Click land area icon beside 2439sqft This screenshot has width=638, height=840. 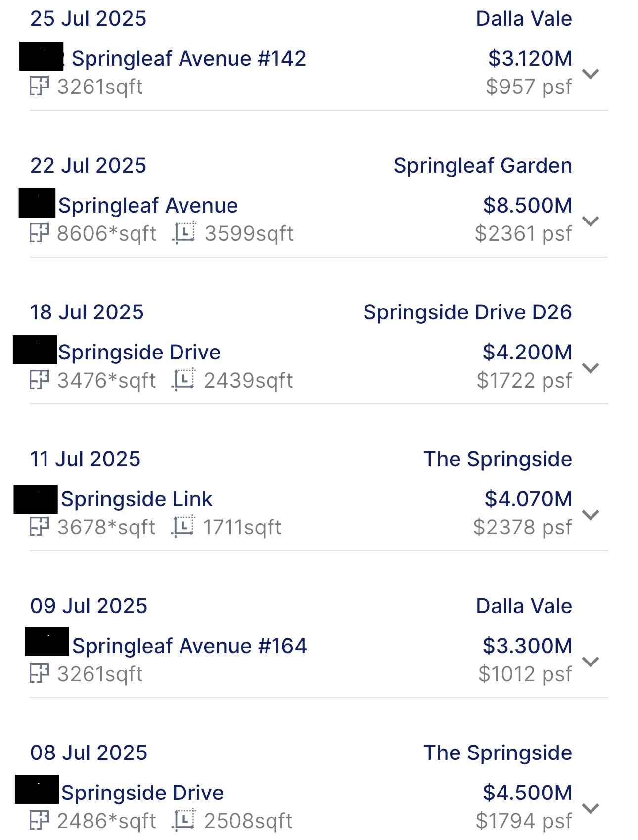pyautogui.click(x=183, y=380)
